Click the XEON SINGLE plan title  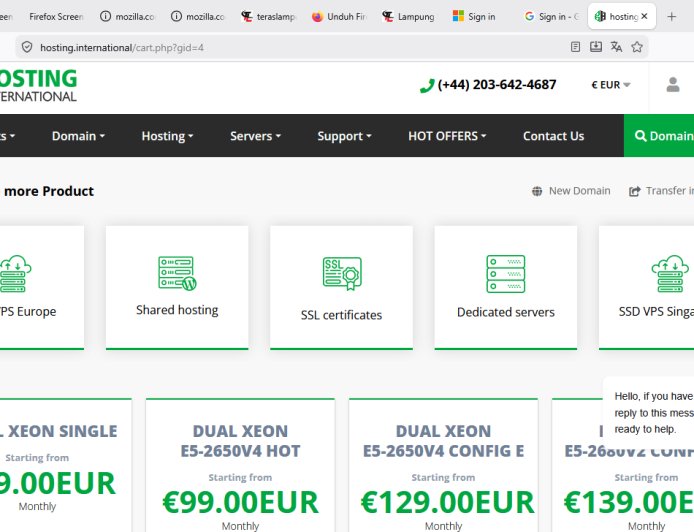(58, 431)
